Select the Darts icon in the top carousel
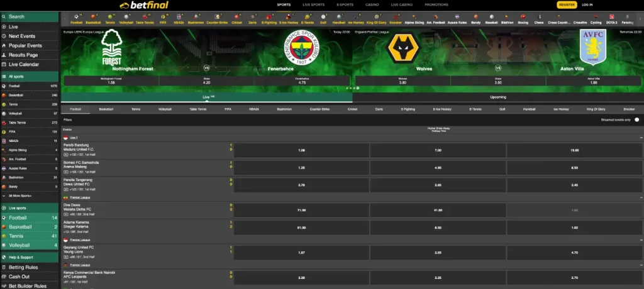Image resolution: width=644 pixels, height=289 pixels. click(253, 19)
